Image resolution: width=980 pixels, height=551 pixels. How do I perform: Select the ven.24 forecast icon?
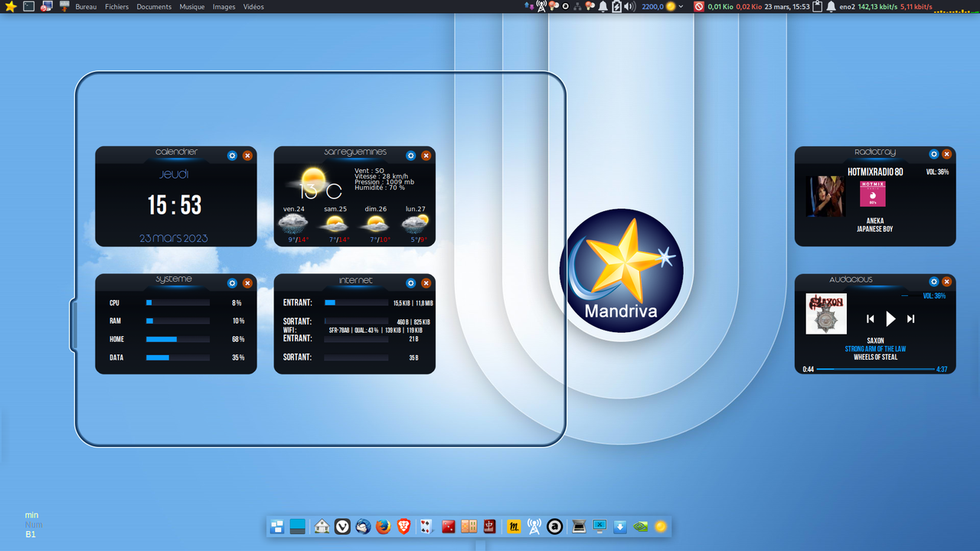coord(293,223)
